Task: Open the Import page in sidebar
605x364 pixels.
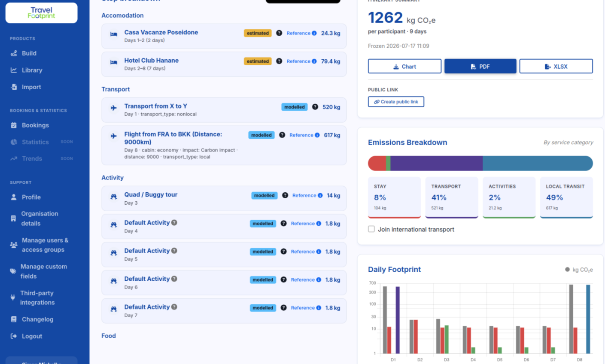Action: coord(31,87)
